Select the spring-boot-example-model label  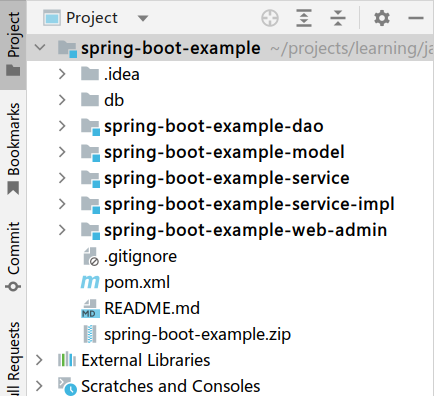click(224, 152)
